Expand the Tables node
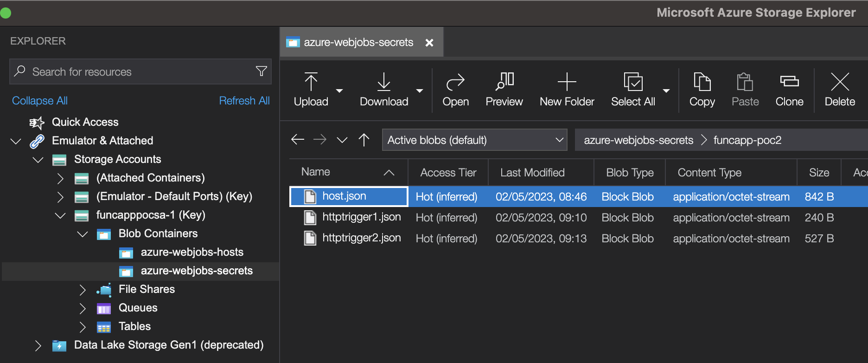This screenshot has height=363, width=868. click(x=83, y=327)
